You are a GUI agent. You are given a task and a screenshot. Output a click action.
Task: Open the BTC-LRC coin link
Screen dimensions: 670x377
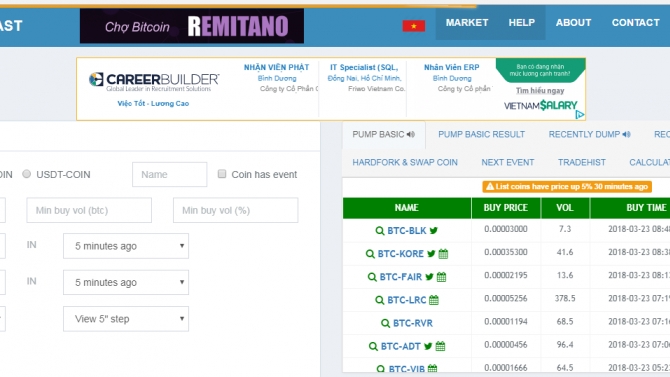pos(407,300)
